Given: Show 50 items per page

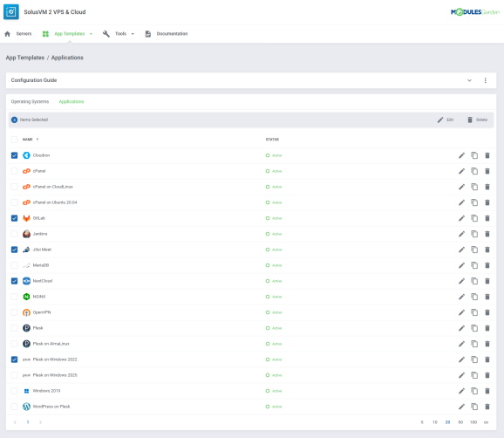Looking at the screenshot, I should point(460,422).
